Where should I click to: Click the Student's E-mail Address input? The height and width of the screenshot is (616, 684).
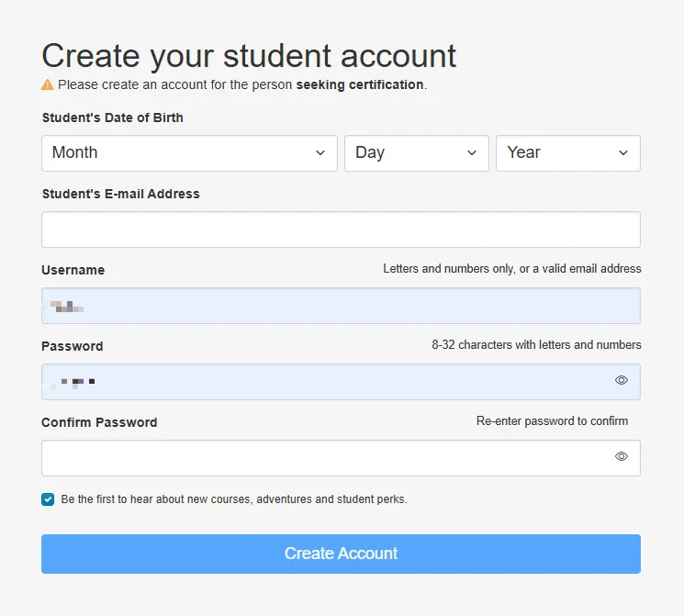coord(341,230)
